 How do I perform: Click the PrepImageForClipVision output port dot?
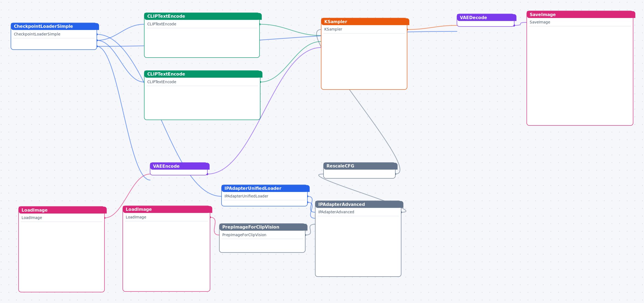click(305, 235)
